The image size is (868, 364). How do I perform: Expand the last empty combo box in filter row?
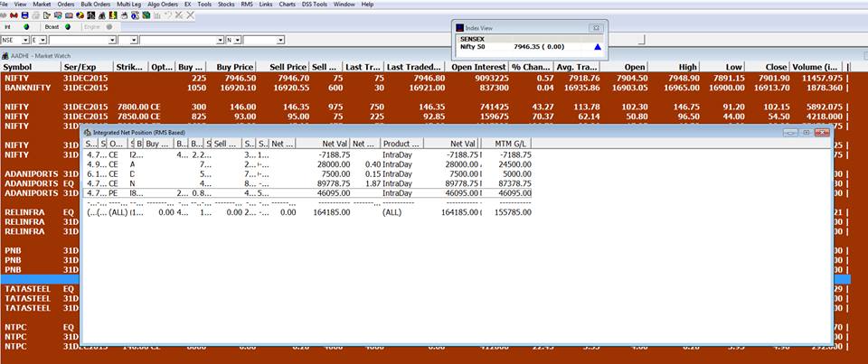click(x=280, y=40)
